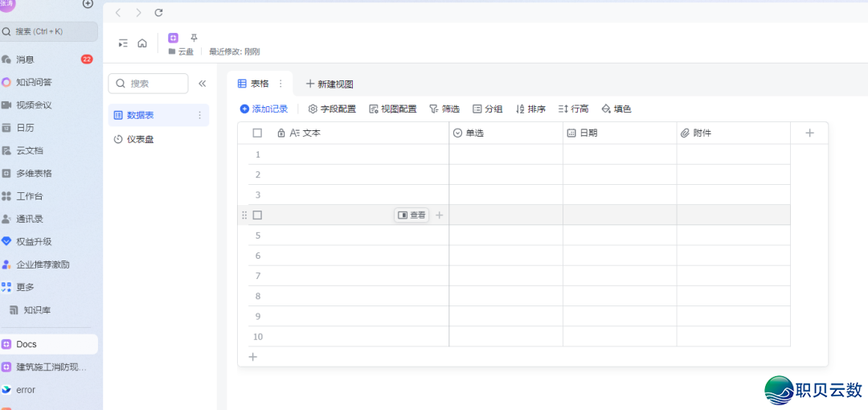Image resolution: width=868 pixels, height=410 pixels.
Task: Open the 分组 grouping options
Action: [488, 109]
